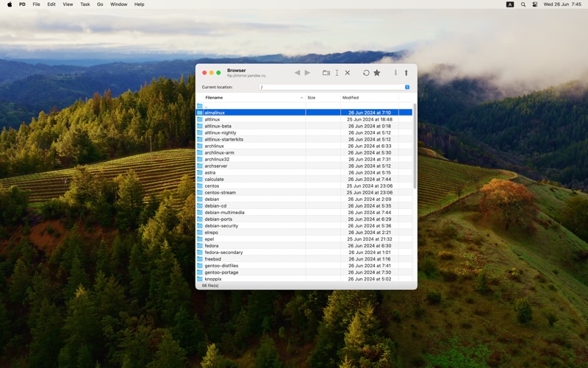Create a new folder via toolbar icon
The image size is (588, 368).
[326, 73]
